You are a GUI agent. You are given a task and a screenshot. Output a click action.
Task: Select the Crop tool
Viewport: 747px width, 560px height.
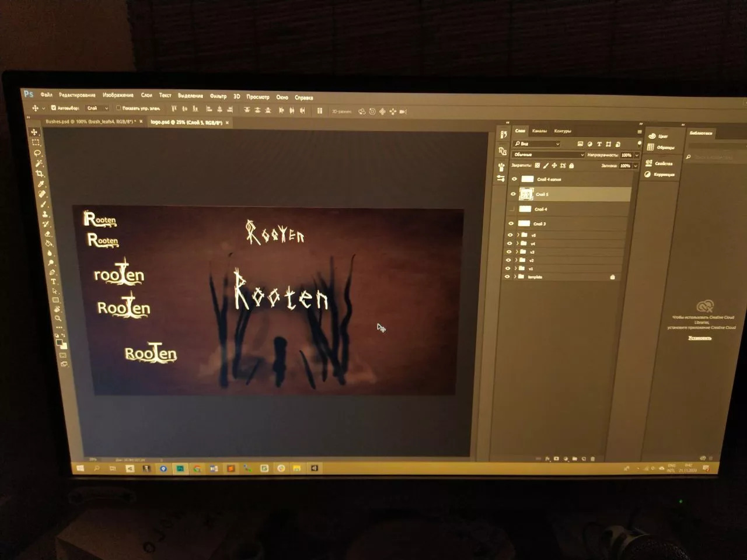[x=40, y=173]
